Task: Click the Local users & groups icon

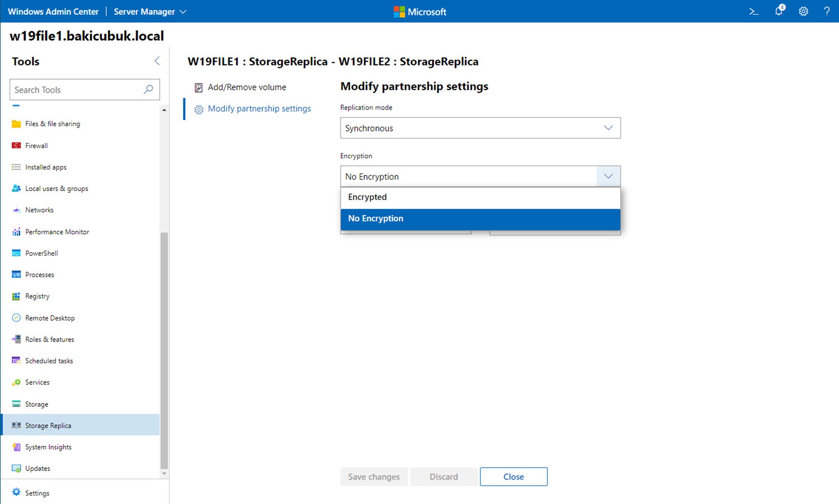Action: (16, 188)
